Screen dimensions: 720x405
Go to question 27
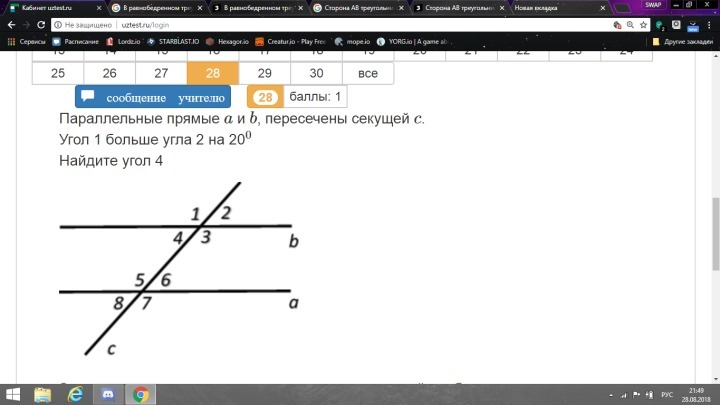(161, 73)
